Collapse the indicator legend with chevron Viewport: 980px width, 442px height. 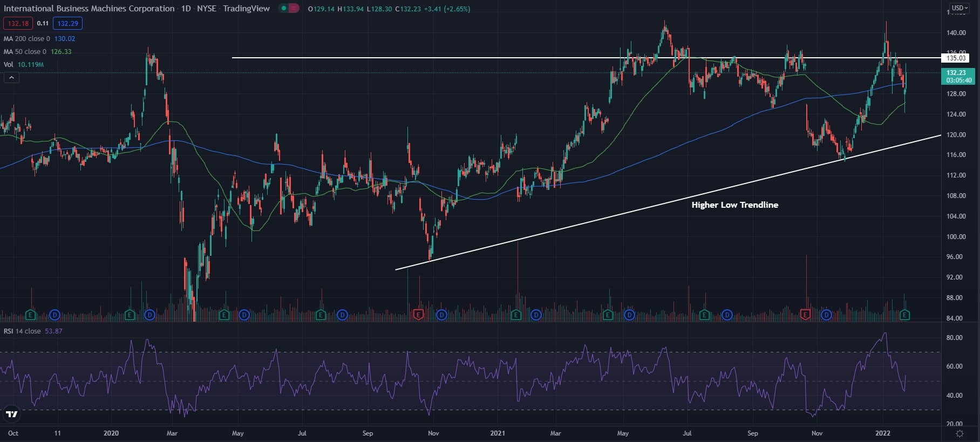(x=11, y=78)
